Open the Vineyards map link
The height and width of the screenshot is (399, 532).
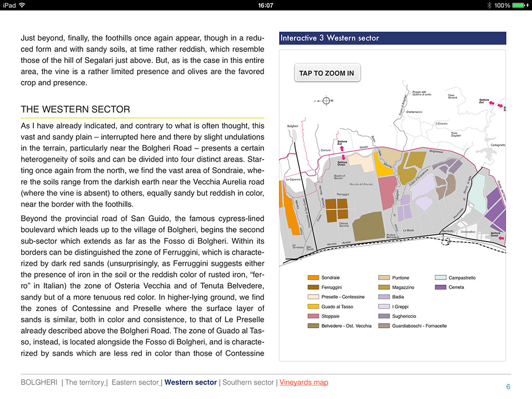[x=303, y=382]
